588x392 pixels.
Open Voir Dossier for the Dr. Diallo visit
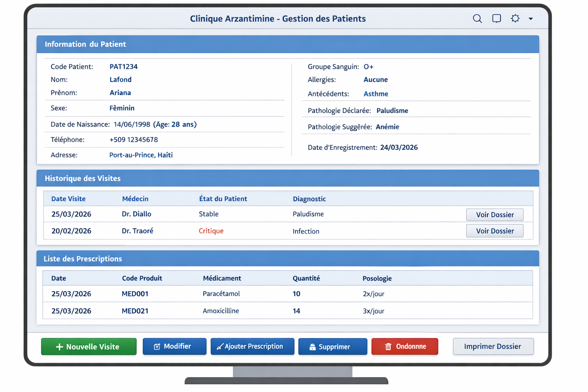click(x=495, y=214)
